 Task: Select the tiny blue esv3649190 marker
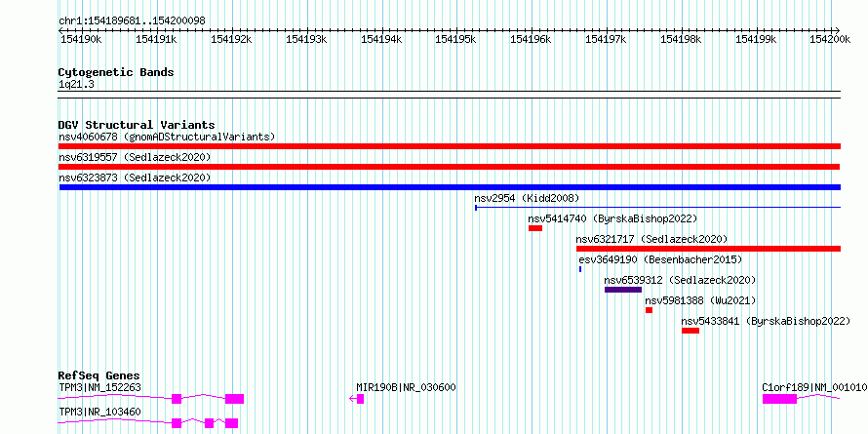point(580,269)
